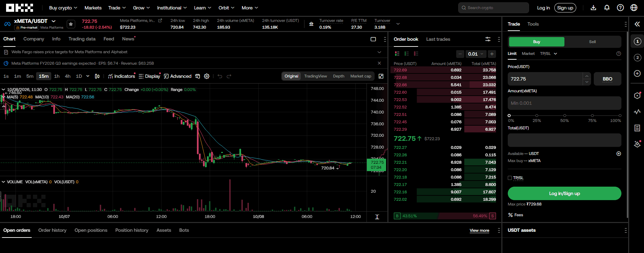The image size is (644, 253).
Task: Switch to Last trades tab
Action: coord(438,39)
